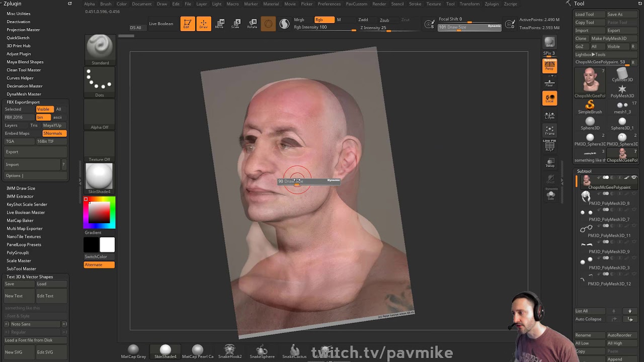This screenshot has width=644, height=362.
Task: Open the Brush menu
Action: click(x=106, y=4)
